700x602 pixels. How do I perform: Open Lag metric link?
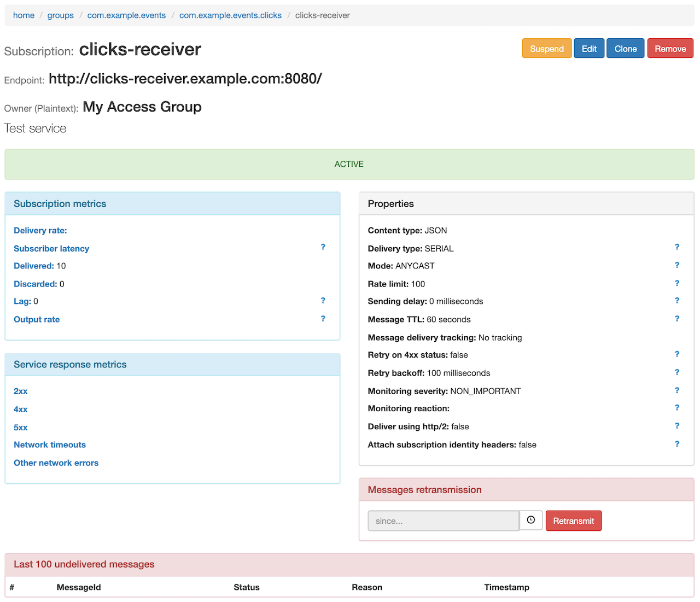(22, 301)
